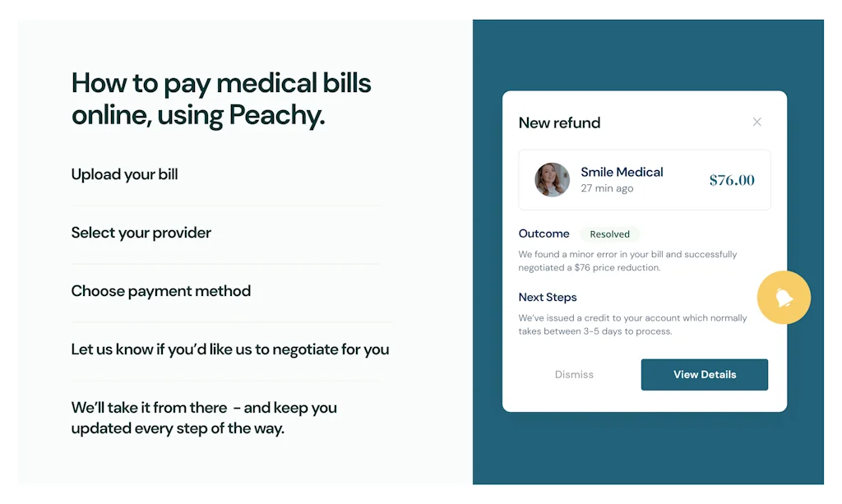
Task: Click the Peachy page heading
Action: [220, 98]
